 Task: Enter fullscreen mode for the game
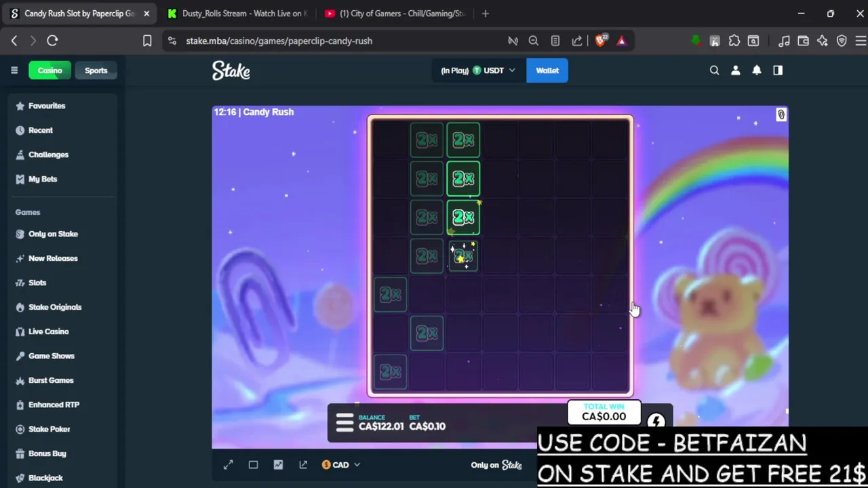pos(229,465)
